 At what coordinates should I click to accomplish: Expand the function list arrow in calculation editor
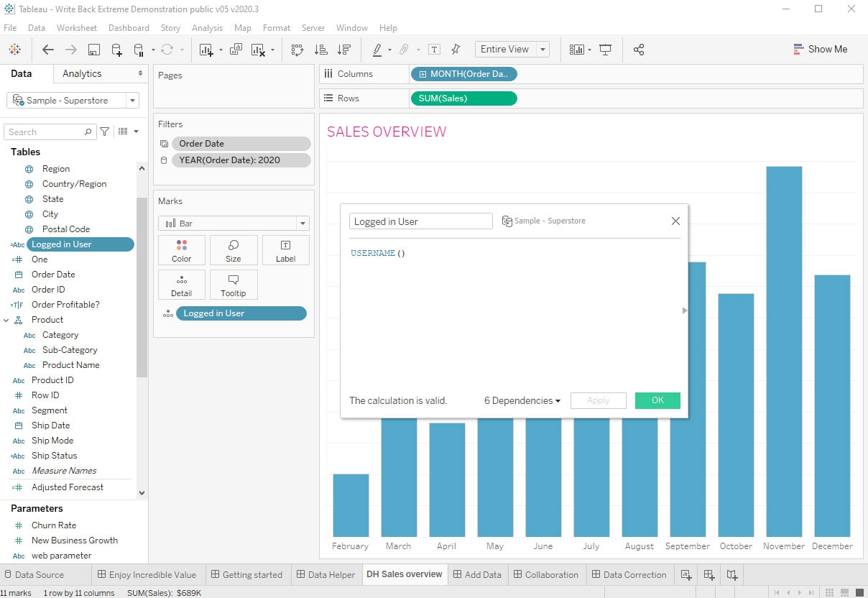684,310
